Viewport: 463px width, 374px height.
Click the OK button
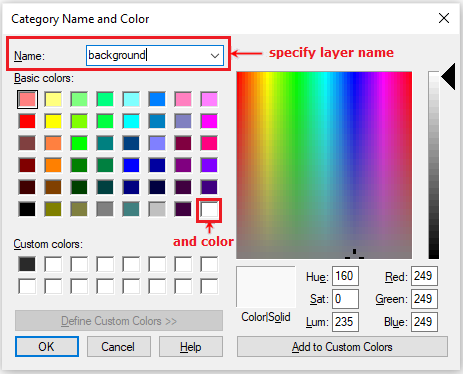(47, 347)
